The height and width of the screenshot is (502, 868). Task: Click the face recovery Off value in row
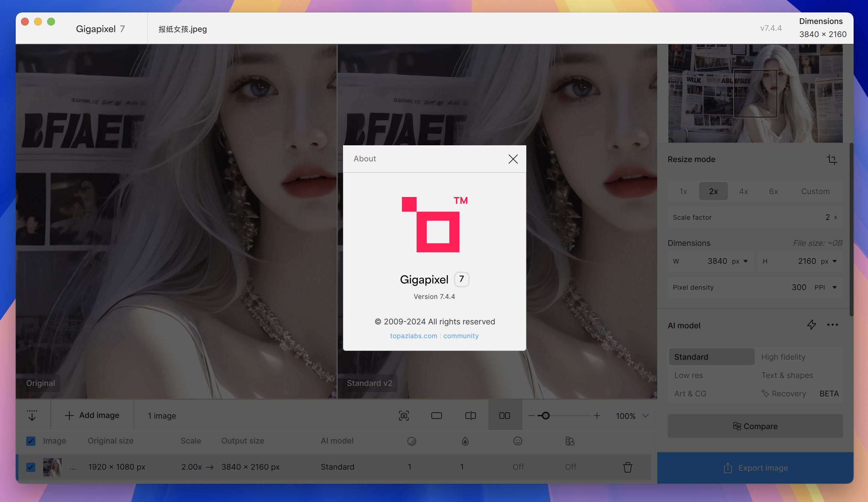pyautogui.click(x=518, y=467)
